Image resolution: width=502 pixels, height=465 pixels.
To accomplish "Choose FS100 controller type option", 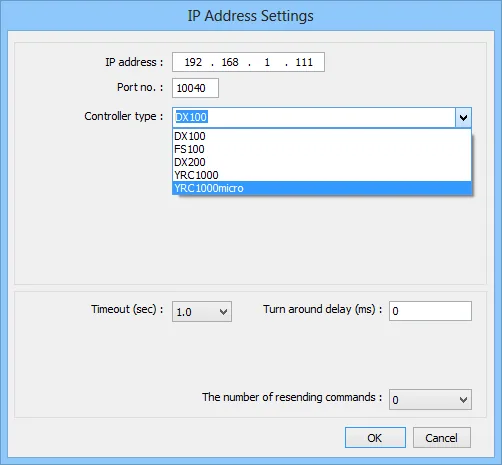I will 322,149.
